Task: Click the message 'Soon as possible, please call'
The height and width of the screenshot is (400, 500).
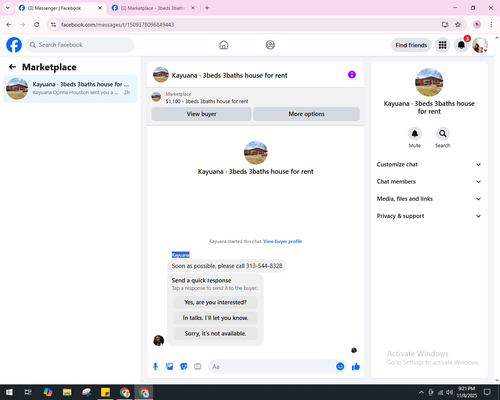Action: tap(227, 266)
